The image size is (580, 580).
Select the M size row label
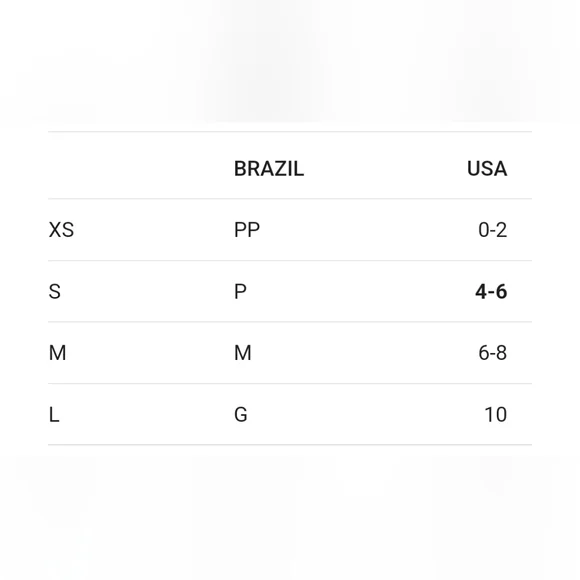point(58,353)
